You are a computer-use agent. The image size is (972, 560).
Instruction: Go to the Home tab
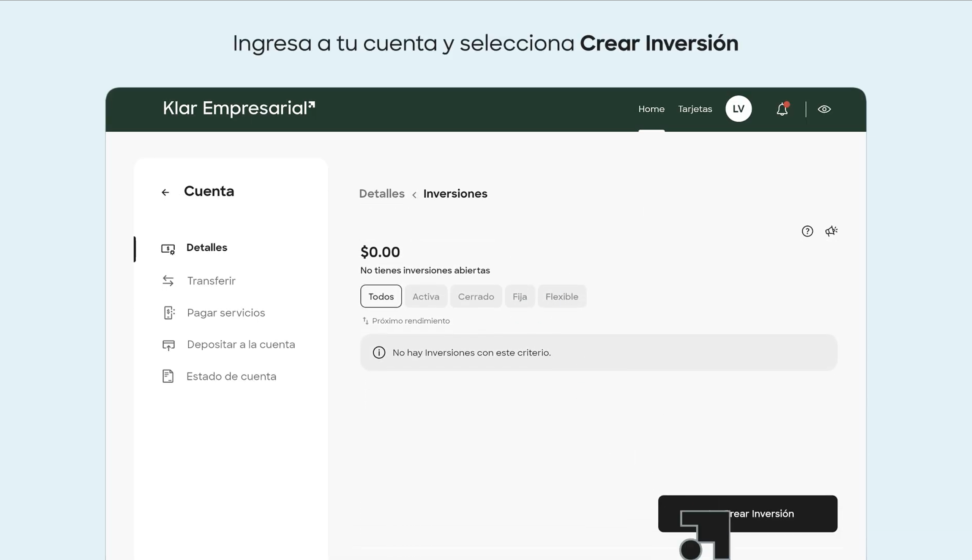[x=651, y=109]
